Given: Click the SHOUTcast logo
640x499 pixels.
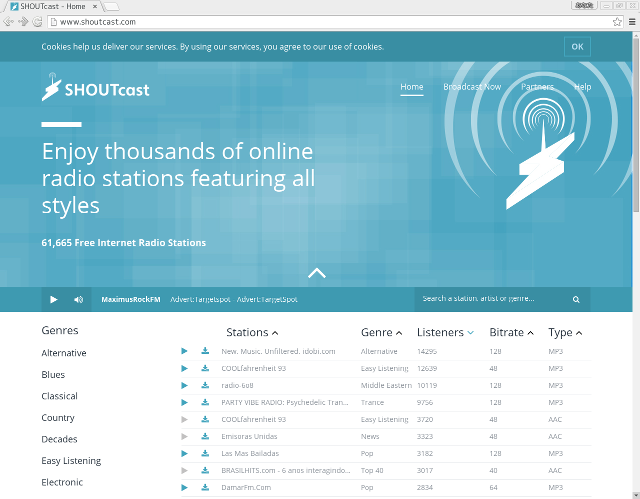Looking at the screenshot, I should 96,87.
